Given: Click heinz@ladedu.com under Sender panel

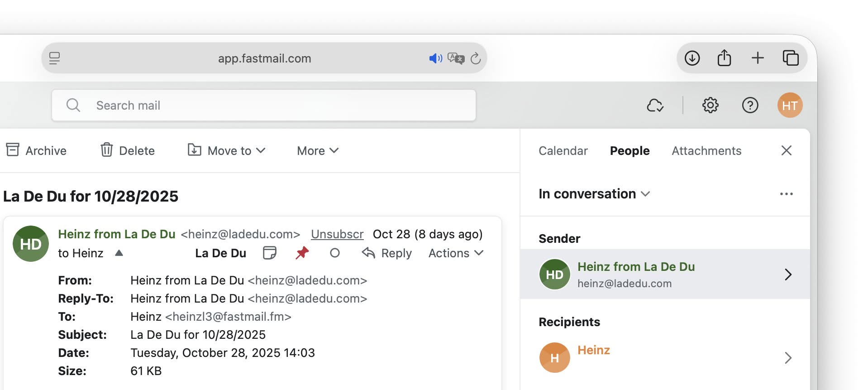Looking at the screenshot, I should [625, 284].
